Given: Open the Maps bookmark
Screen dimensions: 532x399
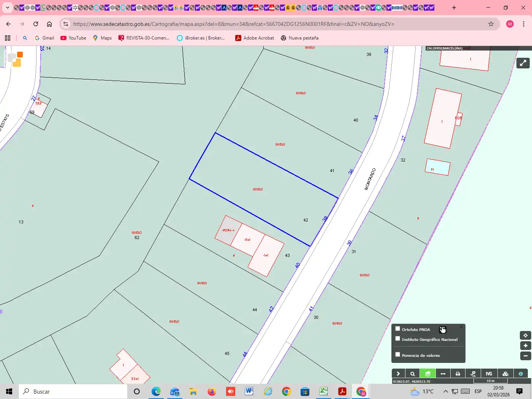Looking at the screenshot, I should [x=102, y=38].
